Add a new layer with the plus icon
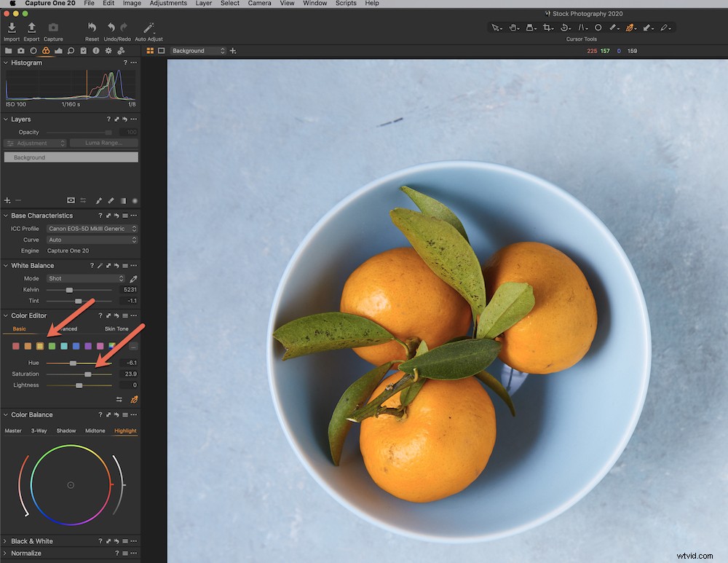The image size is (728, 563). (x=7, y=200)
